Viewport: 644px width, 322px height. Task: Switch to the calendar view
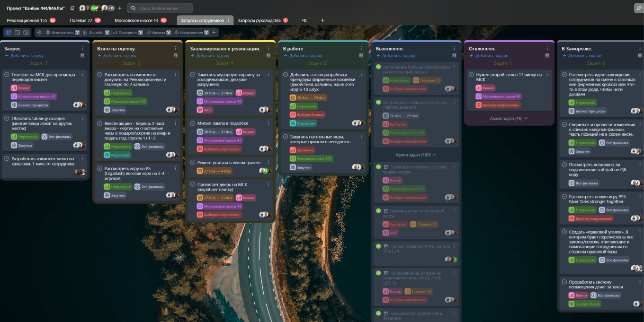pos(17,33)
